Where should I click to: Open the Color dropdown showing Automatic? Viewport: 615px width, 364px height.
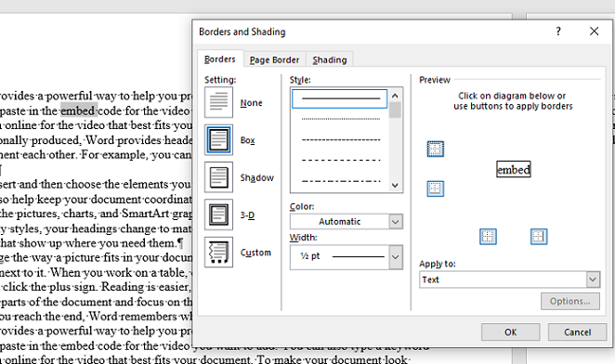tap(347, 222)
